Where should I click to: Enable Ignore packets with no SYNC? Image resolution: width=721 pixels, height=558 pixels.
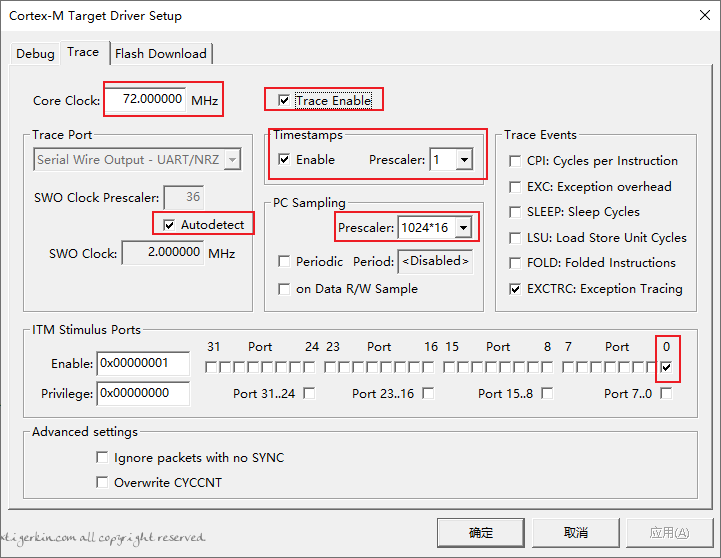[102, 457]
